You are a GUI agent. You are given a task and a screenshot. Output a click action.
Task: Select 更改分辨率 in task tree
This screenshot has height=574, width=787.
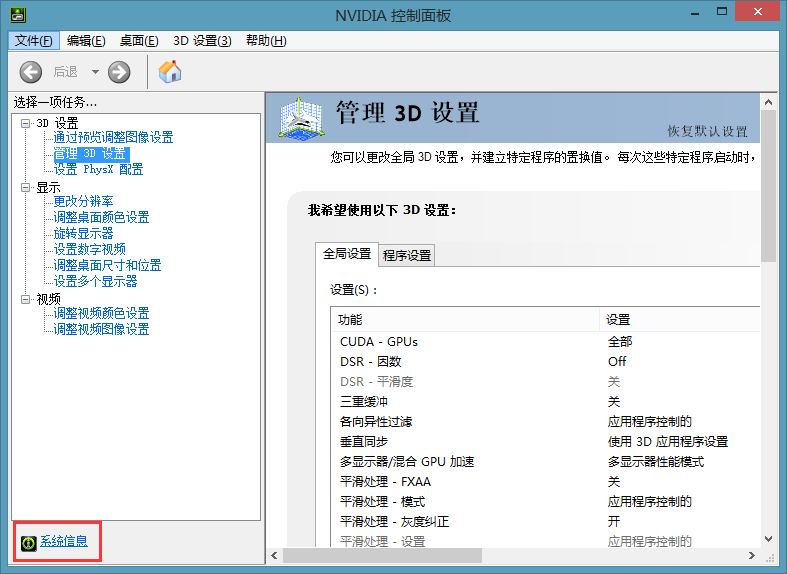tap(83, 201)
